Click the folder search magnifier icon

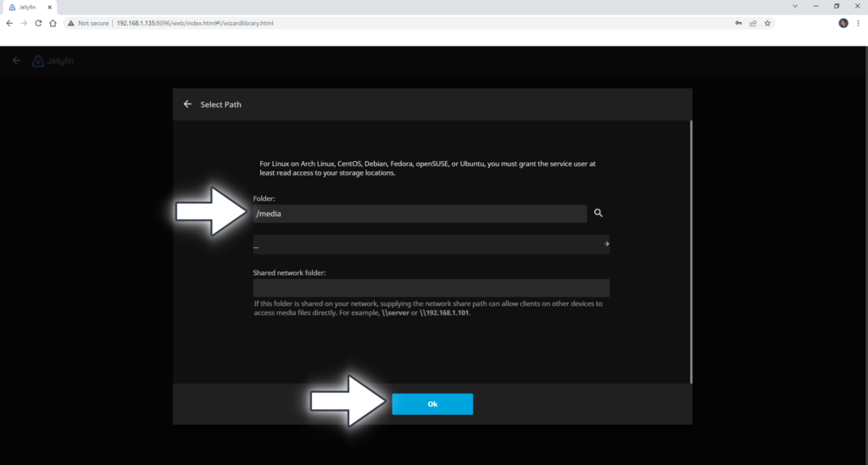[x=598, y=213]
